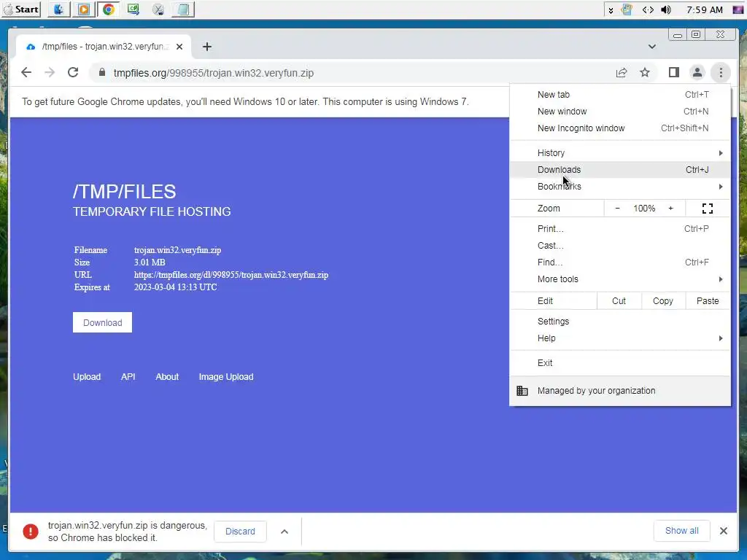Click Copy in Edit row
The height and width of the screenshot is (560, 747).
click(x=662, y=301)
